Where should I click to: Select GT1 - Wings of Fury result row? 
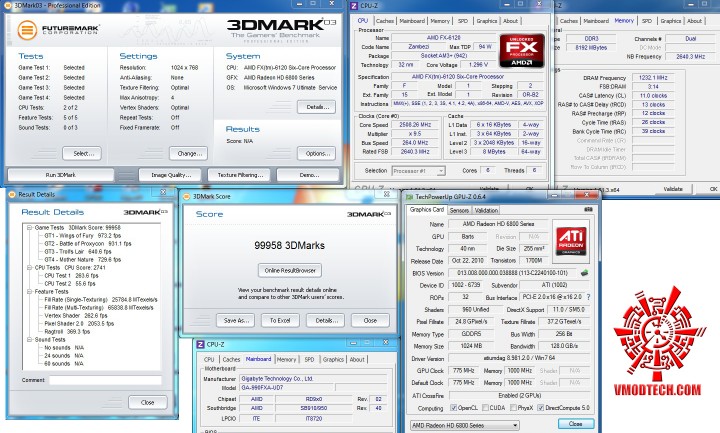tap(83, 236)
